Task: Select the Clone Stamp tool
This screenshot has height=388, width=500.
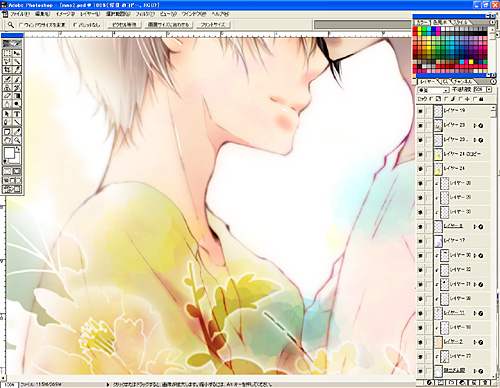Action: [7, 88]
